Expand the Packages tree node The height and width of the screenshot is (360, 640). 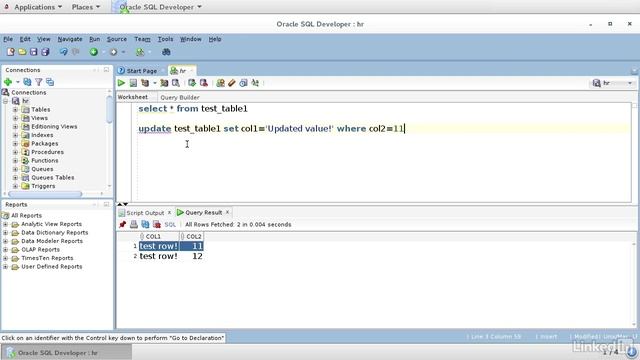click(x=15, y=143)
